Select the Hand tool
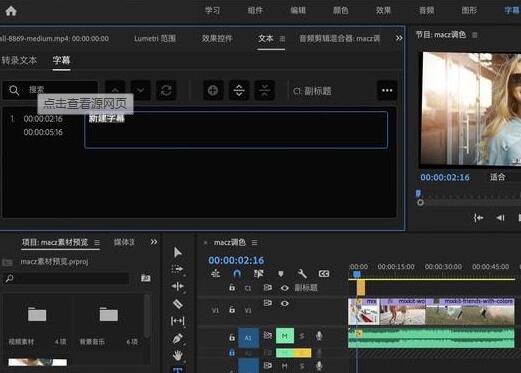 [x=178, y=355]
